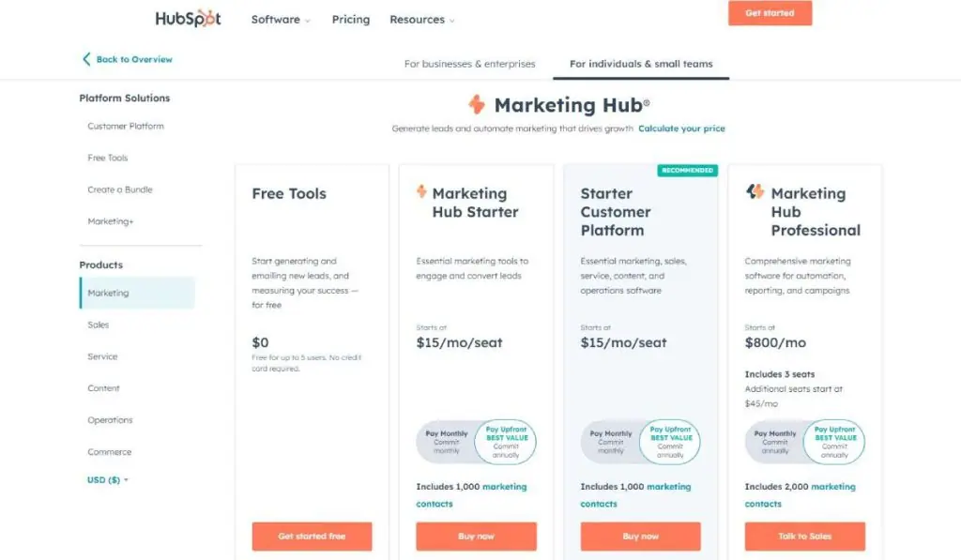Click the Get started button
Image resolution: width=961 pixels, height=560 pixels.
point(770,13)
